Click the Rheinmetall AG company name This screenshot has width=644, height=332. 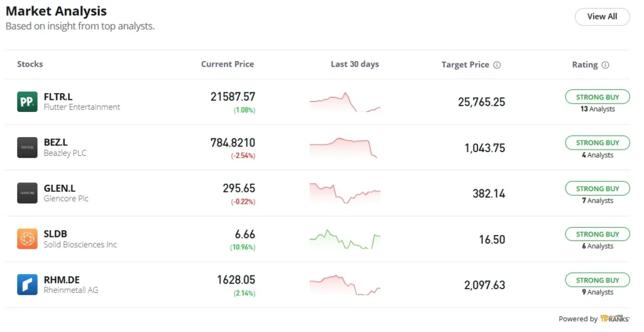click(x=71, y=290)
